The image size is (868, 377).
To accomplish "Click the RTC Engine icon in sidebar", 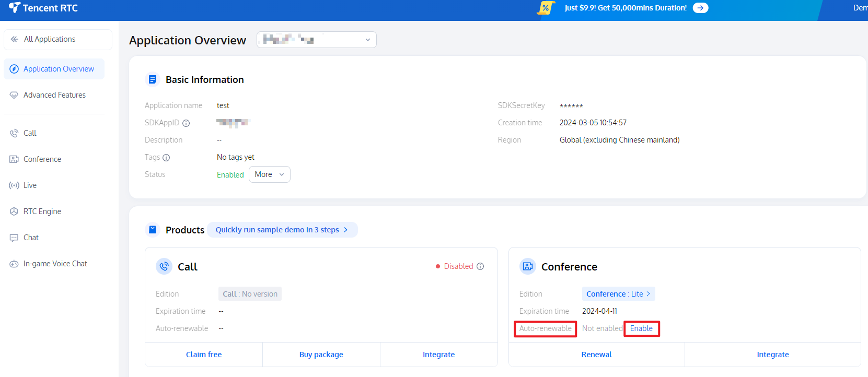I will pos(14,211).
